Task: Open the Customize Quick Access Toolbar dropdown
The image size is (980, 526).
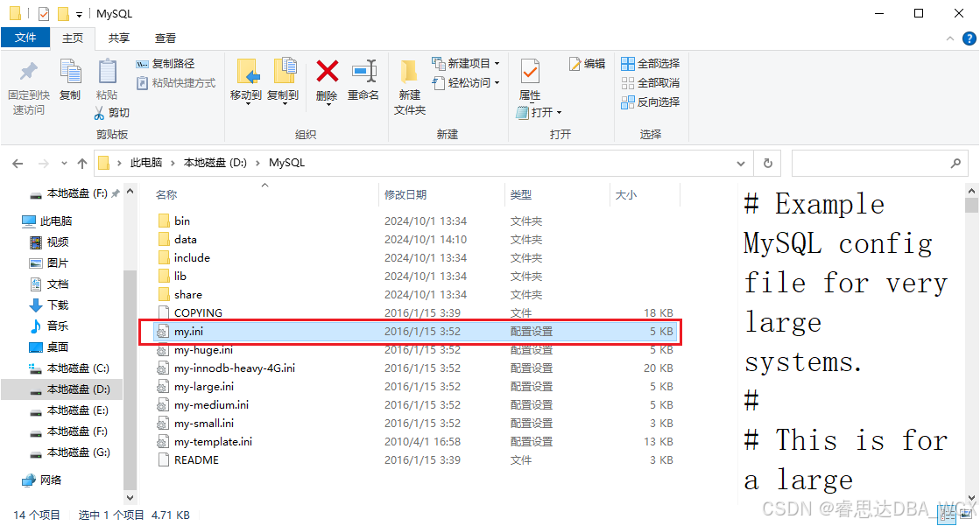Action: click(x=80, y=14)
